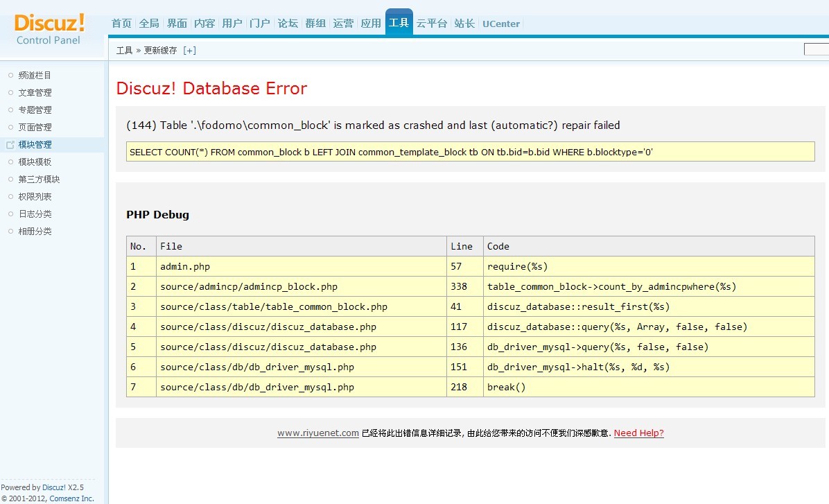The image size is (829, 504).
Task: Click the 工具 breadcrumb text
Action: coord(124,50)
